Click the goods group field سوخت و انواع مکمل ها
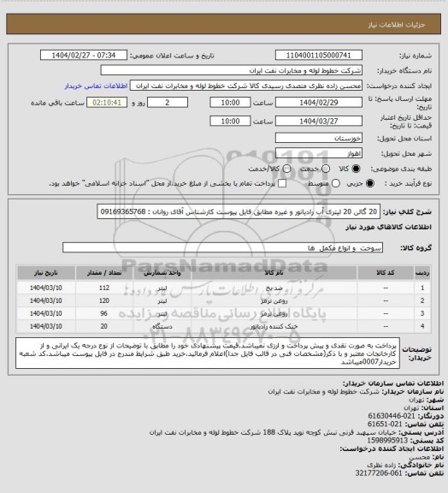Image resolution: width=448 pixels, height=493 pixels. [x=223, y=247]
